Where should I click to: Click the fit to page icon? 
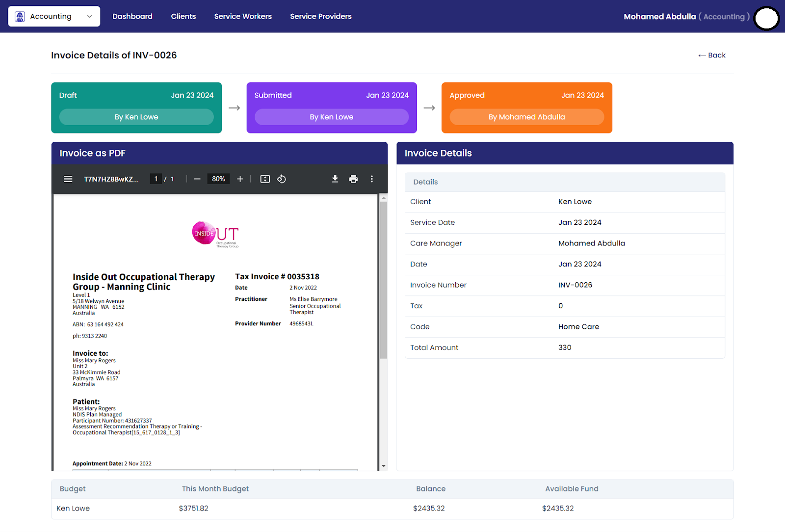coord(265,179)
